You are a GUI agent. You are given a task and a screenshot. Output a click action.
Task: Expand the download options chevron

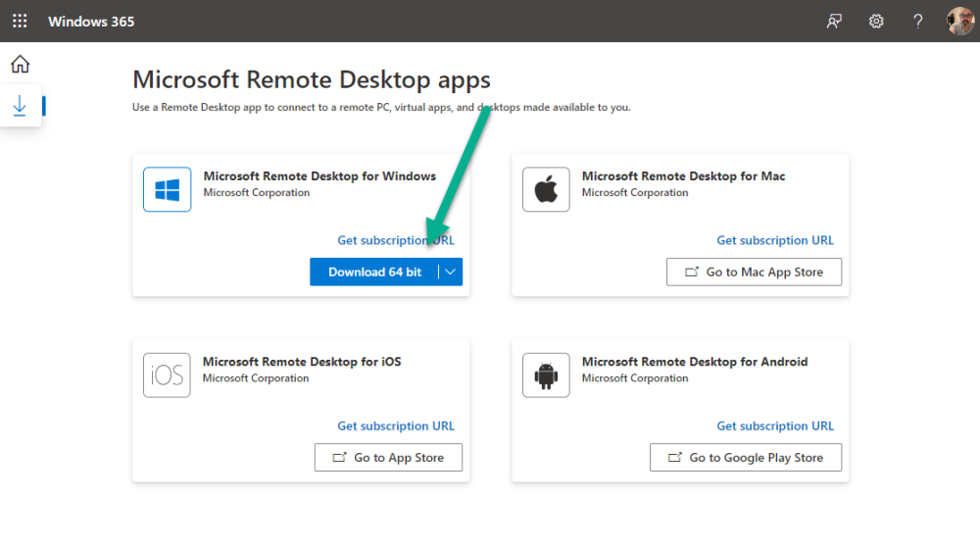[451, 272]
